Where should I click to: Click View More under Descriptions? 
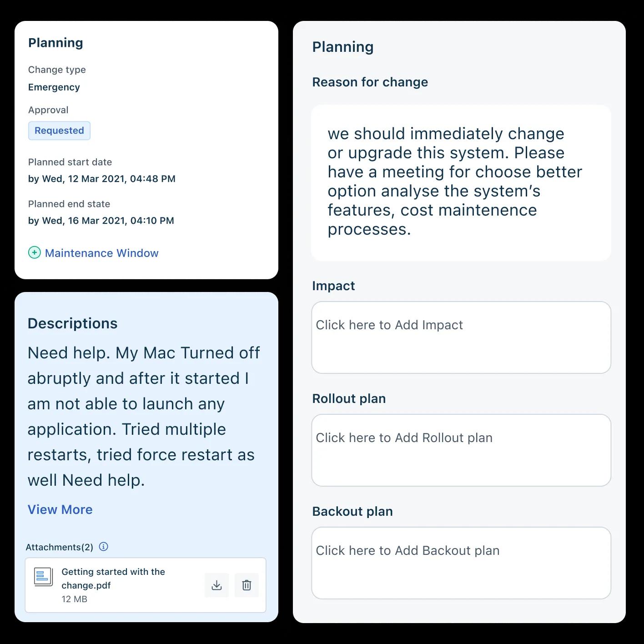pos(60,509)
